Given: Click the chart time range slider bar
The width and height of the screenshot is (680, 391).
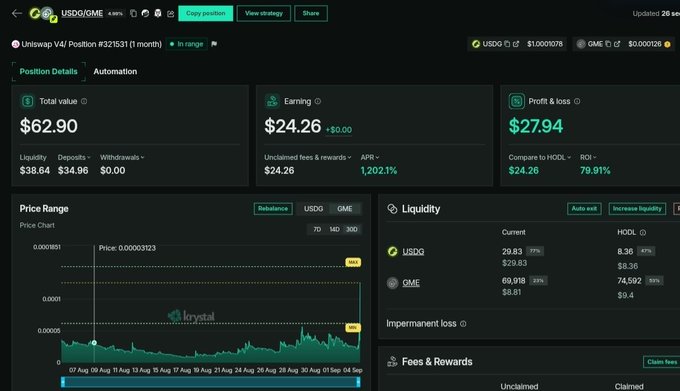Looking at the screenshot, I should [210, 382].
